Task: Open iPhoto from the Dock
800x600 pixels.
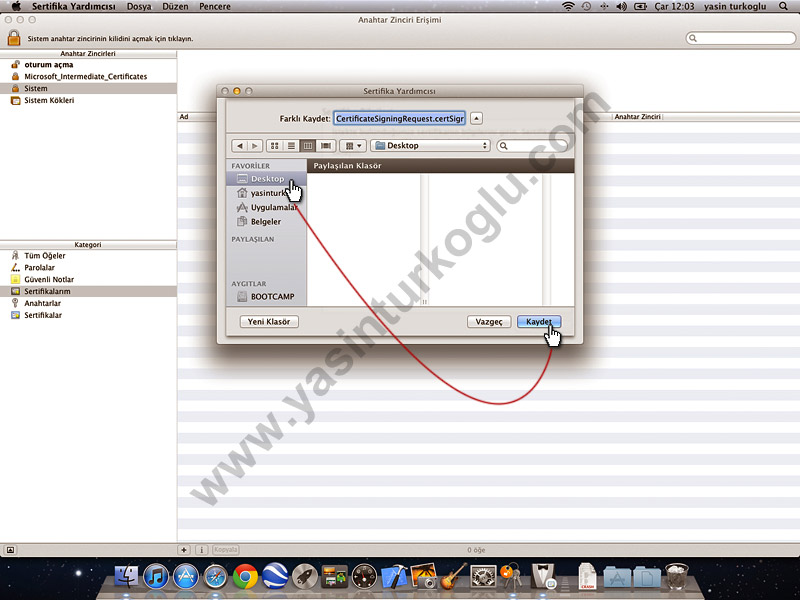Action: [x=424, y=576]
